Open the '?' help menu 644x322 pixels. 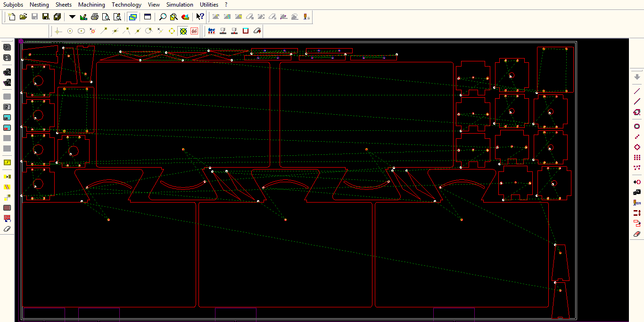pyautogui.click(x=226, y=5)
